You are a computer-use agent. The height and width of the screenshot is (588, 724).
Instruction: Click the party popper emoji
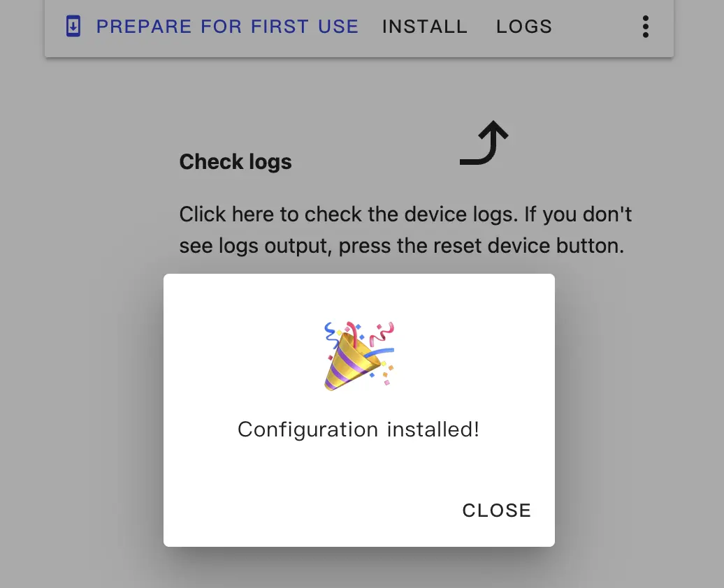pyautogui.click(x=359, y=355)
